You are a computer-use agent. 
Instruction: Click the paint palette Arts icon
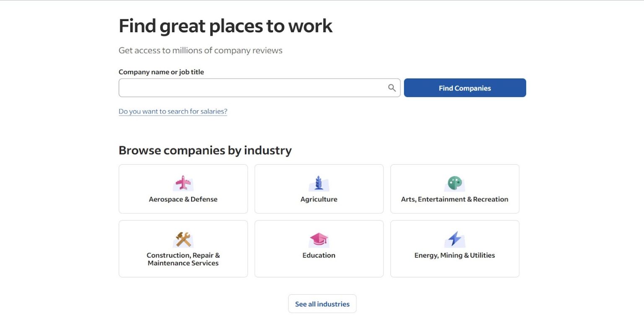point(454,183)
